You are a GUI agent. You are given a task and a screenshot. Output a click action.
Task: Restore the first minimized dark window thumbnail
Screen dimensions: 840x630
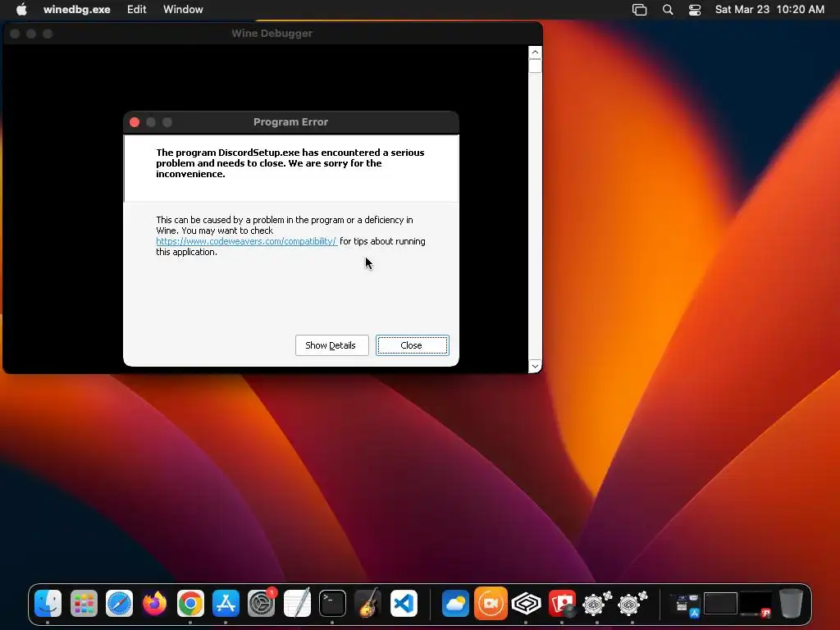pos(720,603)
